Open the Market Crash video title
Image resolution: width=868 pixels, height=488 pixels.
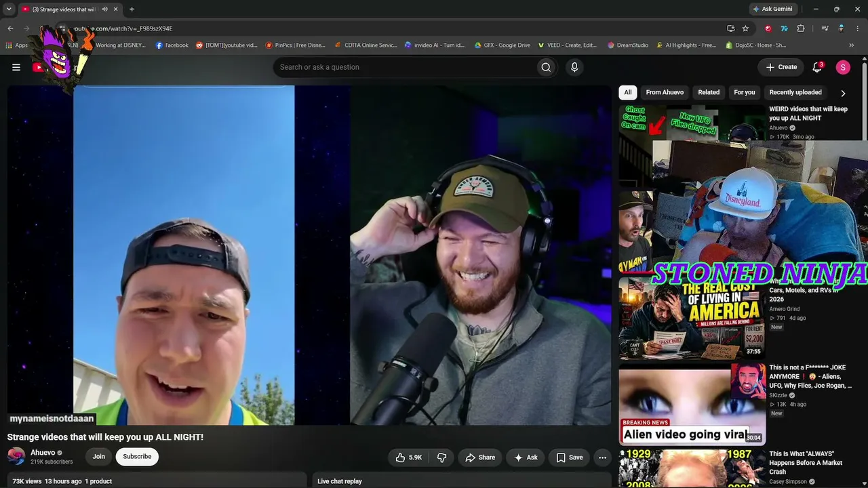pyautogui.click(x=806, y=463)
